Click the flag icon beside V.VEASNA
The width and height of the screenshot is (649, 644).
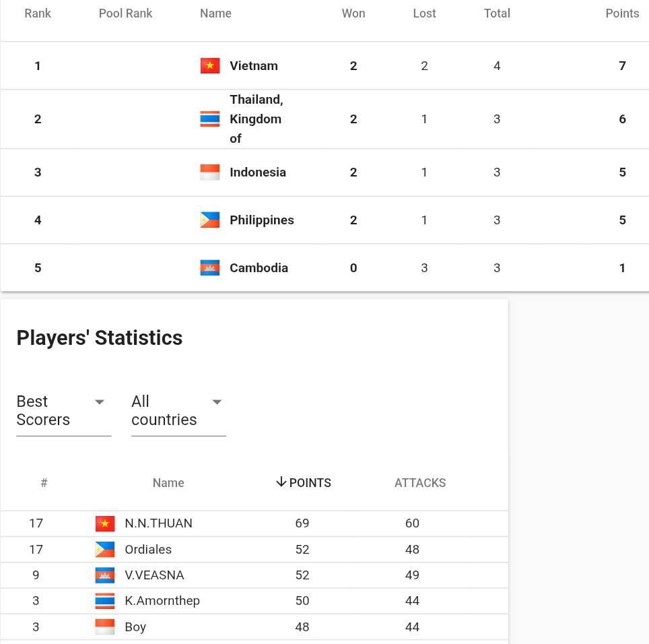(105, 575)
